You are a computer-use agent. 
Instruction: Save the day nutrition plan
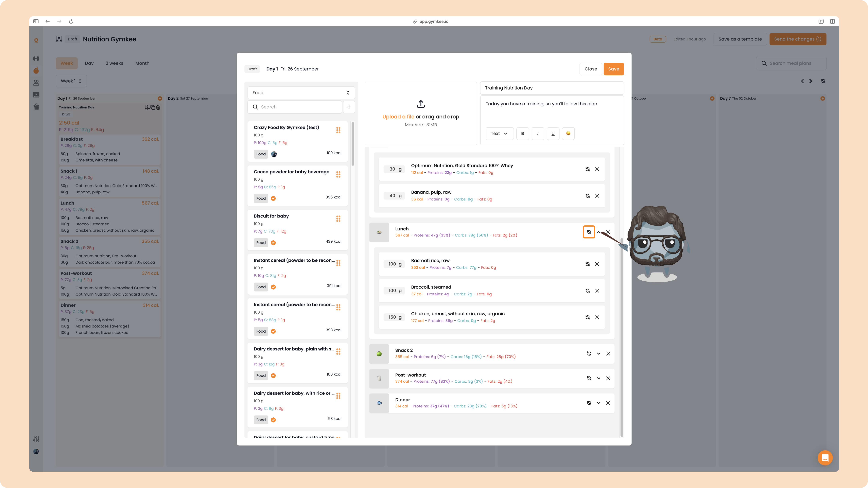pos(614,69)
